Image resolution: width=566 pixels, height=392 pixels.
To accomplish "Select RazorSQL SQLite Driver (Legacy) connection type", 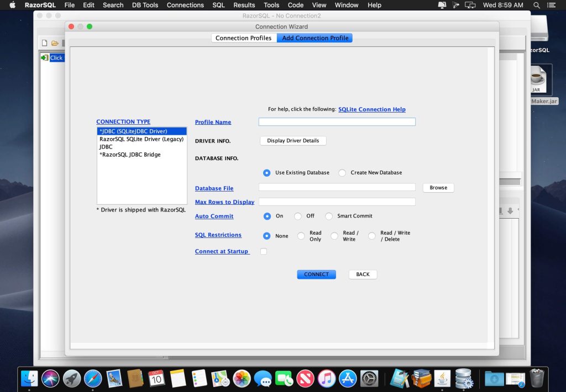I will (141, 139).
